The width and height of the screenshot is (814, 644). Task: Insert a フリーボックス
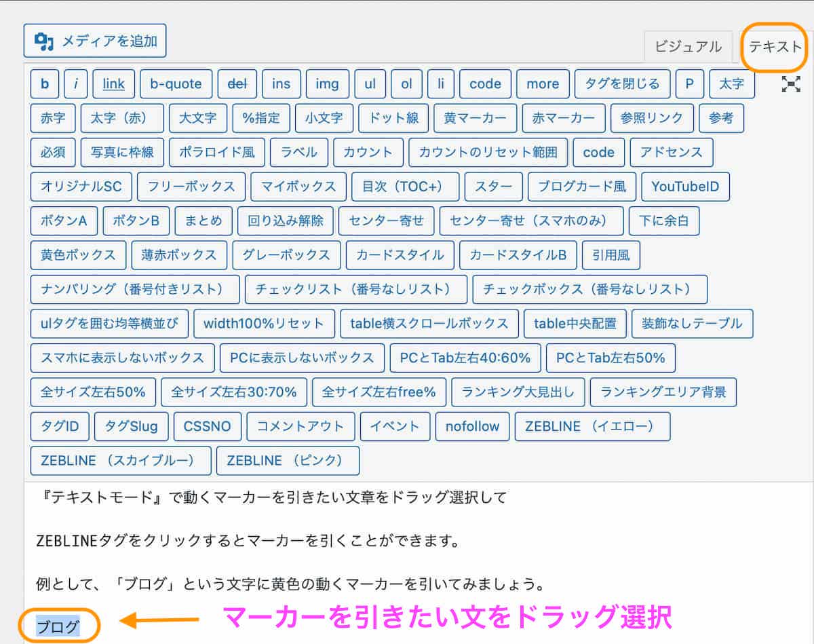[191, 187]
